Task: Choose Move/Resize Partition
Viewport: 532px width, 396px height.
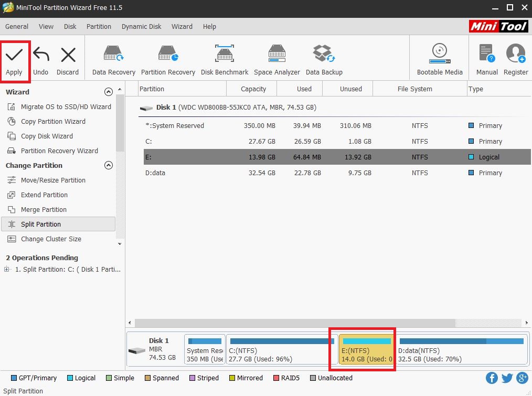Action: click(x=47, y=180)
